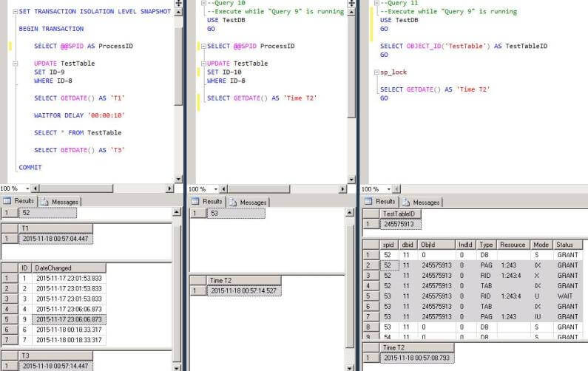Select the WAIT status cell in lock results
This screenshot has width=588, height=371.
coord(566,296)
